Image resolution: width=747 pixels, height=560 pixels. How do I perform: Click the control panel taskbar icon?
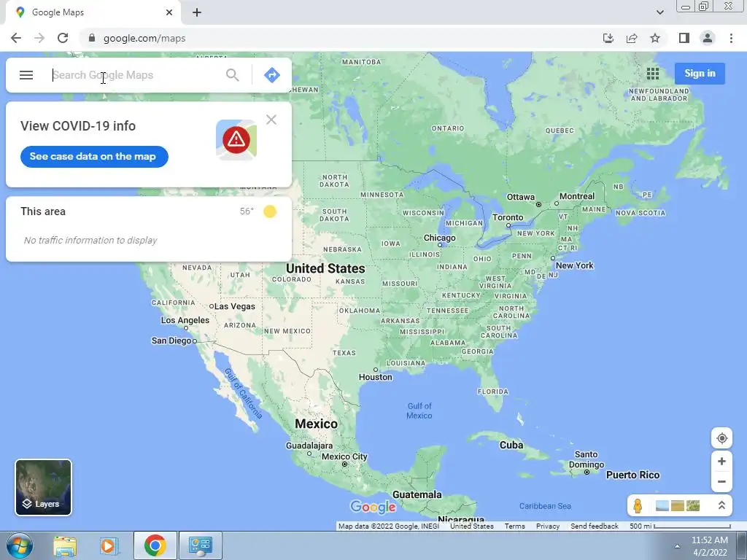pos(200,545)
